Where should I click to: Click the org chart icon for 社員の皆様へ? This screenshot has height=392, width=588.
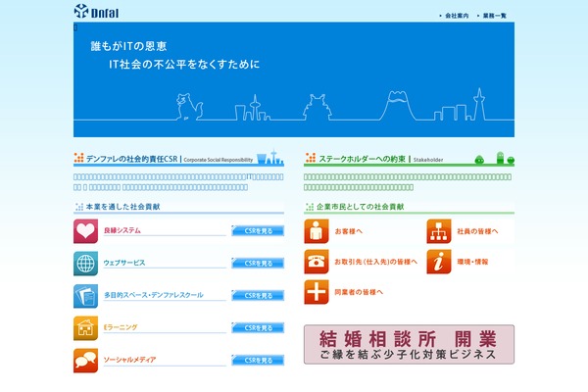(x=439, y=231)
